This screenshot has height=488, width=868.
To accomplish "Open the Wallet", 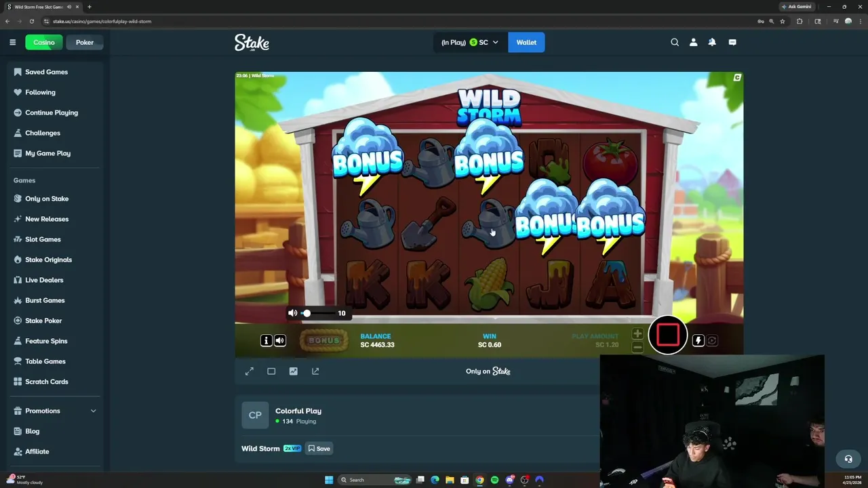I will coord(526,42).
